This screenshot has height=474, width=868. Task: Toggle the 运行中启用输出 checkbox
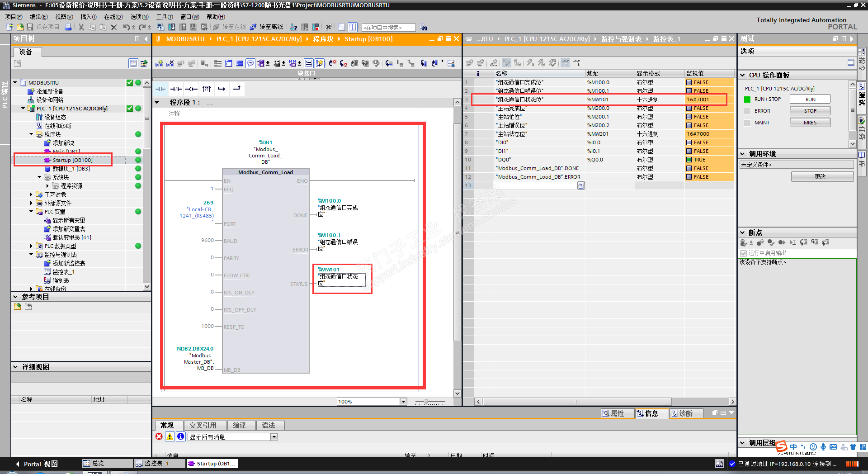(x=743, y=253)
